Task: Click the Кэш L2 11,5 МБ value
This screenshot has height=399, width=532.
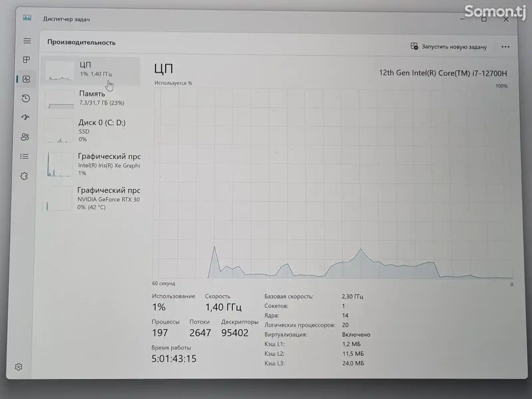Action: tap(353, 353)
